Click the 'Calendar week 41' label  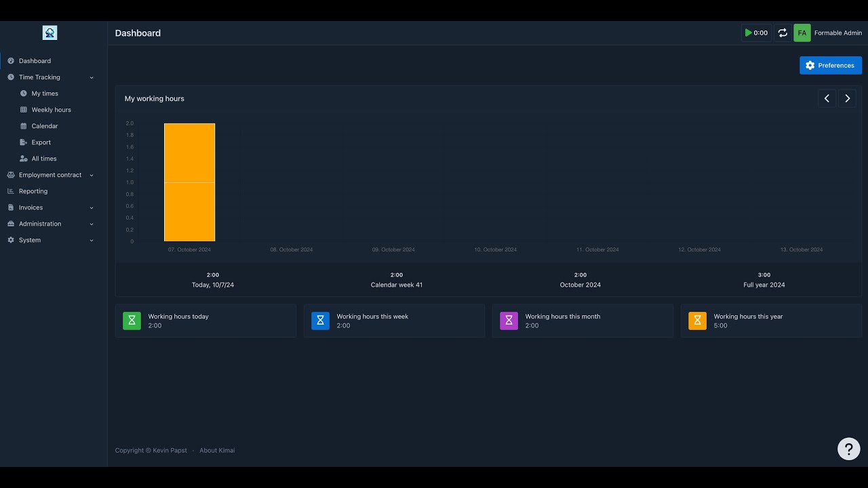397,285
